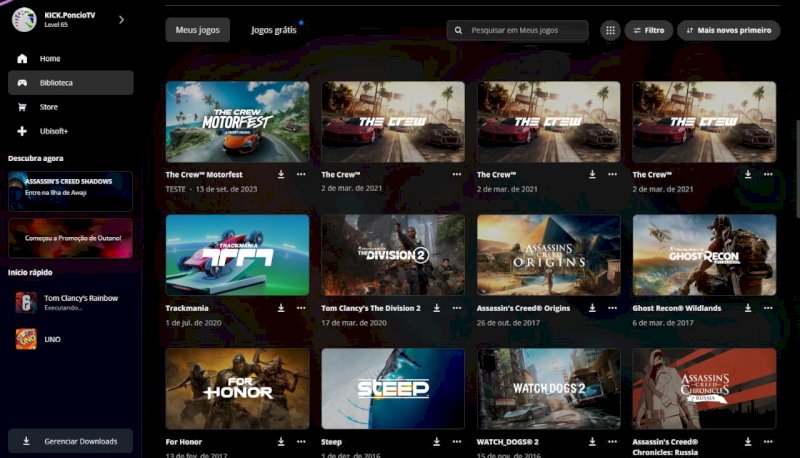Click the library vertical scrollbar
Viewport: 800px width, 458px height.
(797, 171)
